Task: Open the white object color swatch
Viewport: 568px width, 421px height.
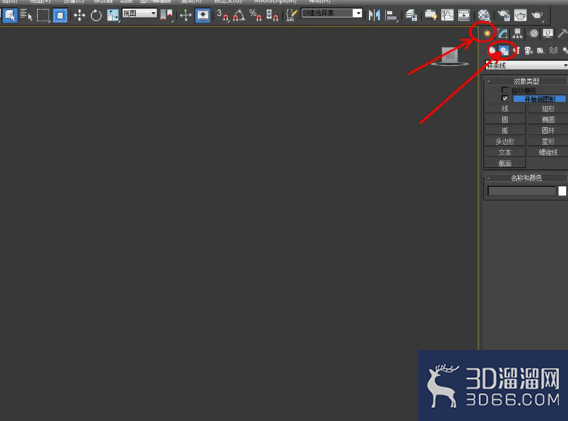Action: [x=562, y=191]
